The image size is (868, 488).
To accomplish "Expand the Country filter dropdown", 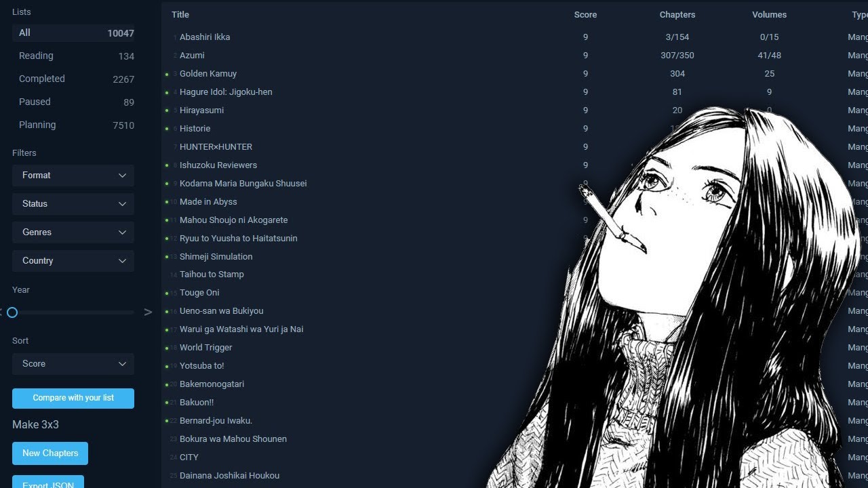I will [x=73, y=260].
